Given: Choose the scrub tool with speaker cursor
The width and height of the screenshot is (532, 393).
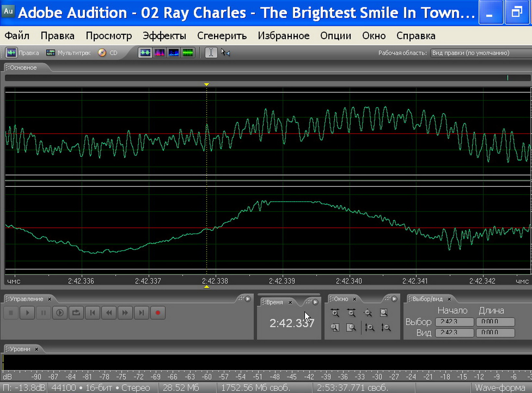Looking at the screenshot, I should tap(225, 53).
